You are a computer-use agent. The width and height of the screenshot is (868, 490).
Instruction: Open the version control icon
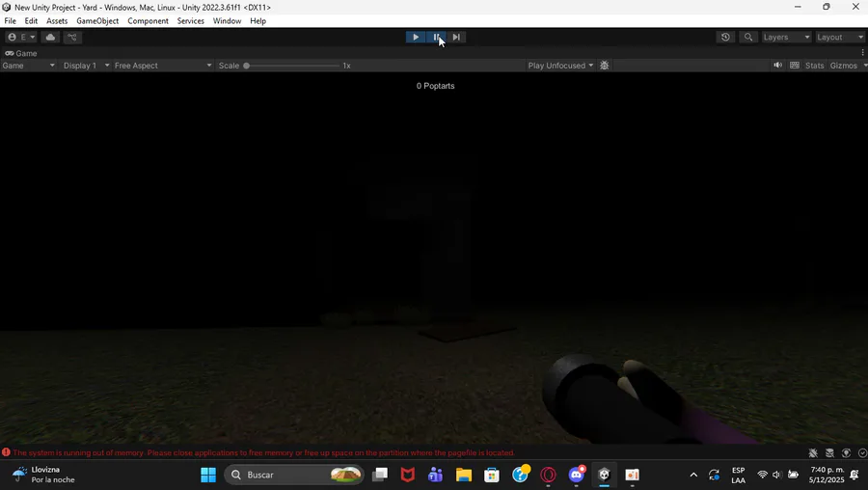pos(72,37)
